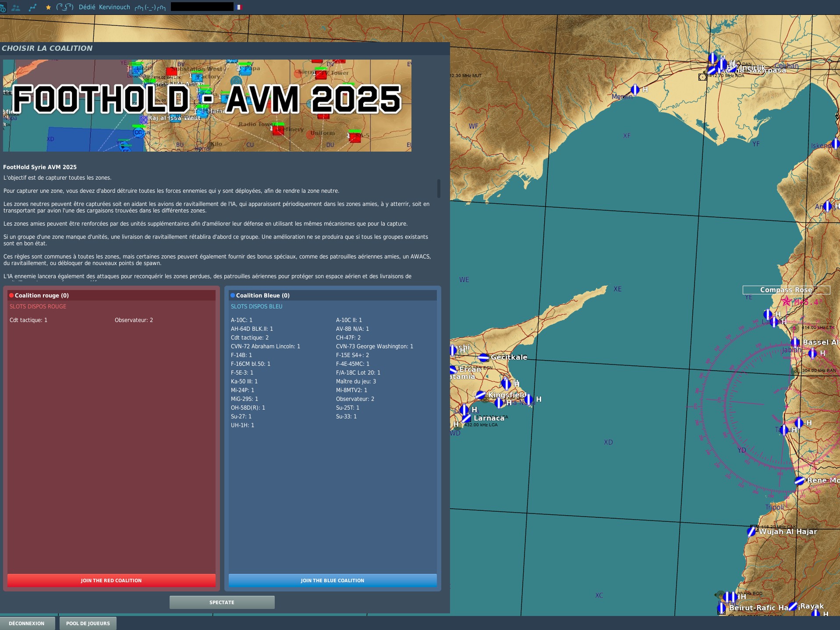Join the red coalition
The height and width of the screenshot is (630, 840).
(x=111, y=580)
